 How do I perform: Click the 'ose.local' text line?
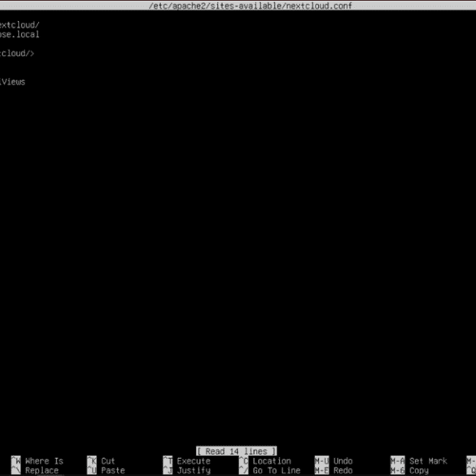(20, 34)
